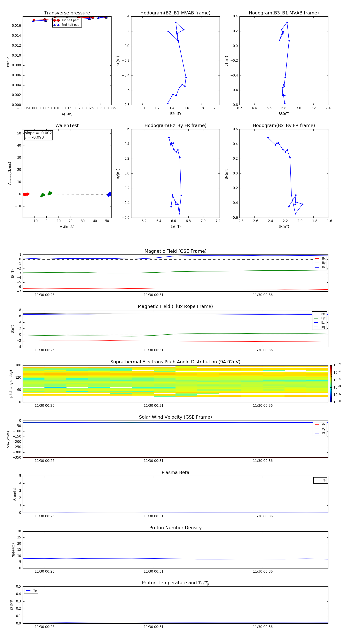Select the Vx legend entry
The height and width of the screenshot is (644, 351).
point(320,424)
